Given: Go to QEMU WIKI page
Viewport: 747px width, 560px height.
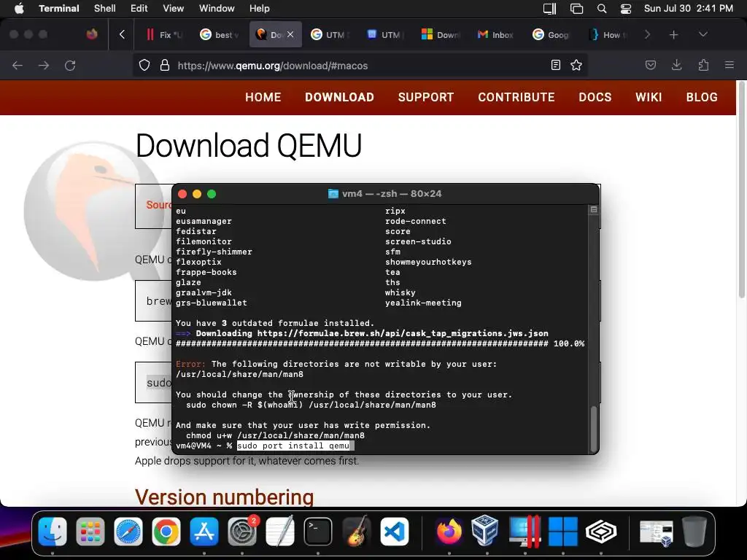Looking at the screenshot, I should tap(649, 97).
